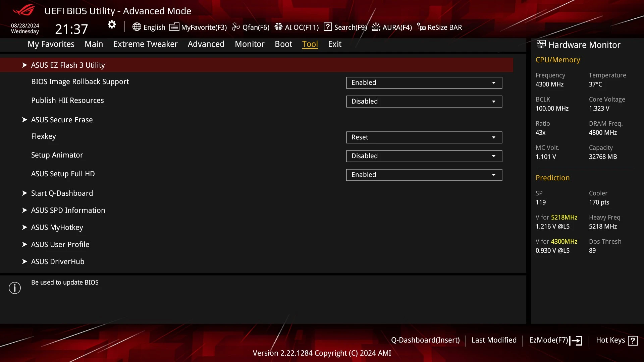Click EzMode(F7) button
This screenshot has width=644, height=362.
(x=555, y=340)
